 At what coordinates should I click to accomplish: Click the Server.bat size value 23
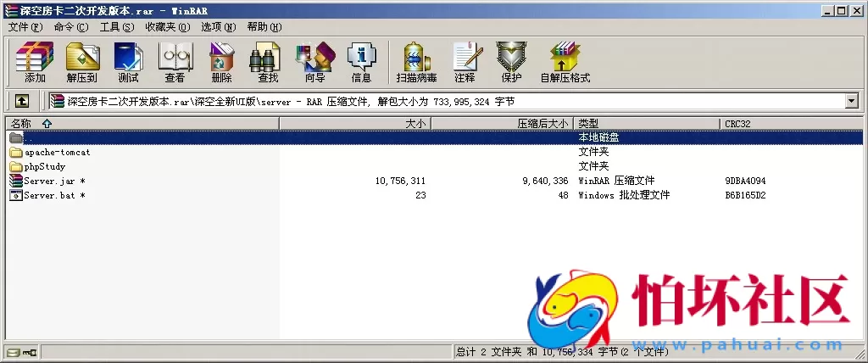pos(420,195)
